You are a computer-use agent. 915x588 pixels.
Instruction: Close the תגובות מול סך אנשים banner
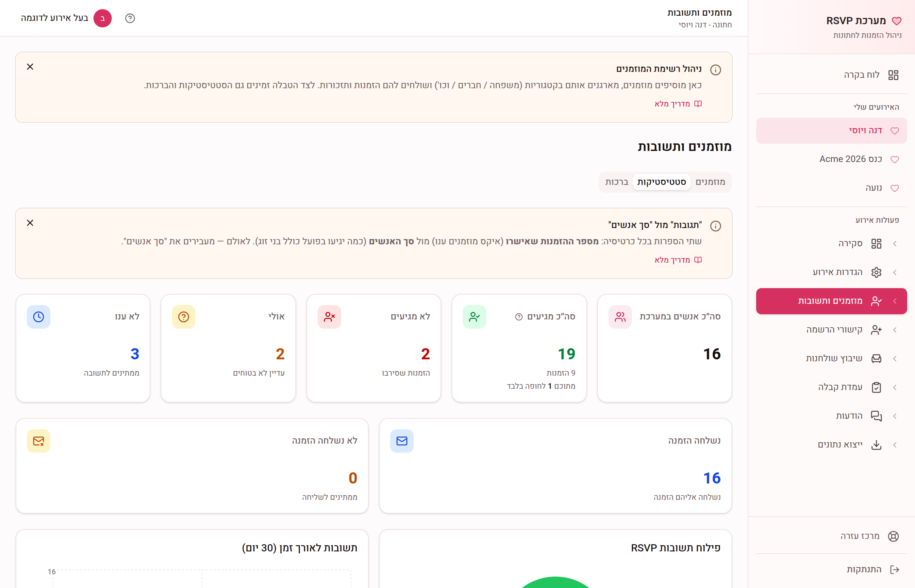(30, 223)
